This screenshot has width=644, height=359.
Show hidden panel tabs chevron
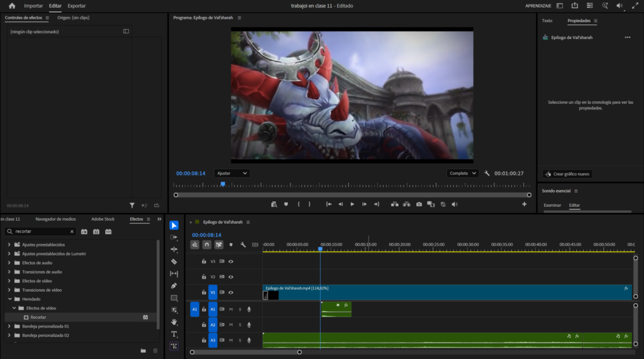point(159,219)
